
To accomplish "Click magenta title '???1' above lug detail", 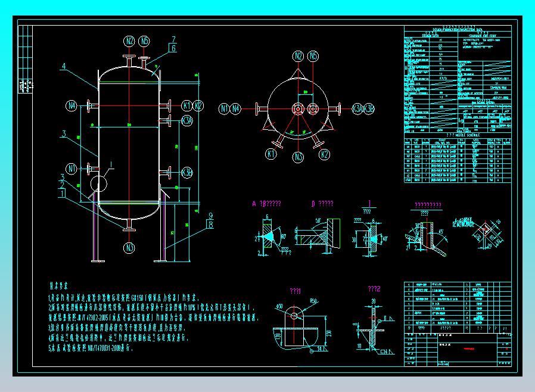I will point(295,291).
